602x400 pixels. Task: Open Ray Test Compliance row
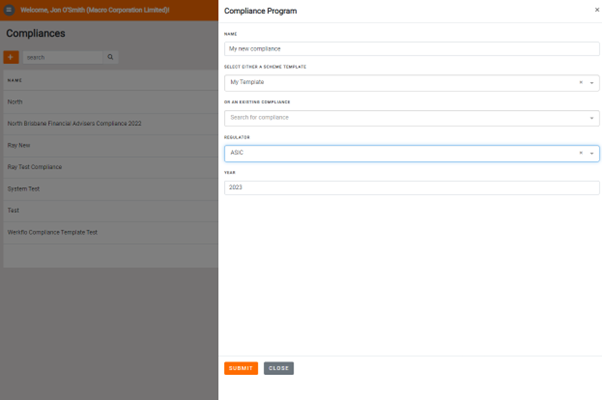coord(111,167)
